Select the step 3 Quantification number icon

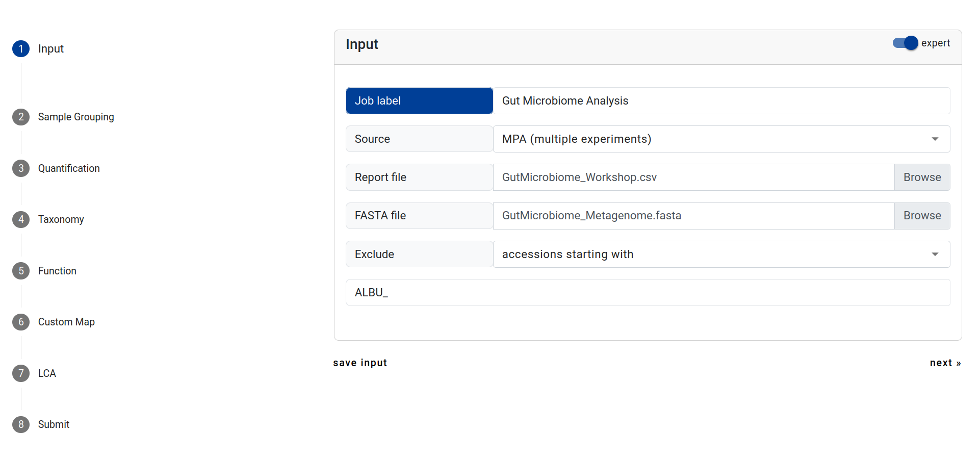[21, 168]
